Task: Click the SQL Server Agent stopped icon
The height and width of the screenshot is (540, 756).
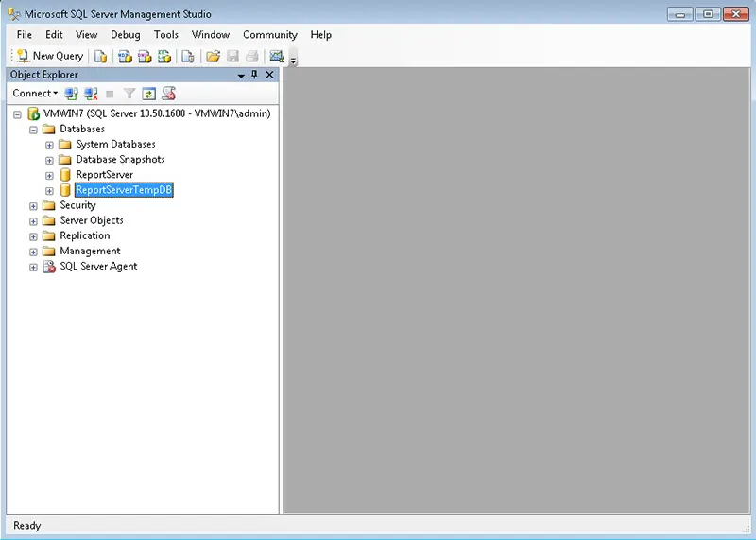Action: [49, 267]
